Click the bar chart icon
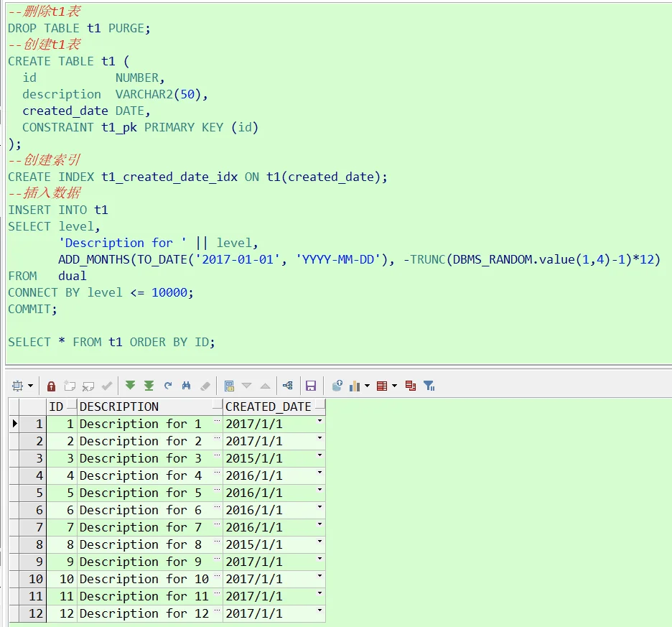Screen dimensions: 672x627 coord(355,386)
